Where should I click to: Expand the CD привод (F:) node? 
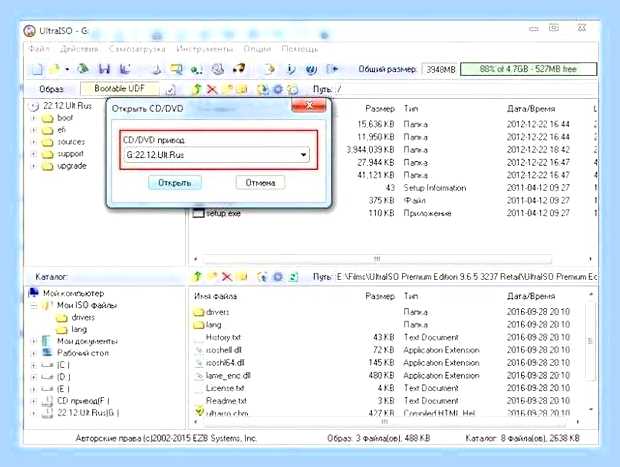click(x=34, y=401)
